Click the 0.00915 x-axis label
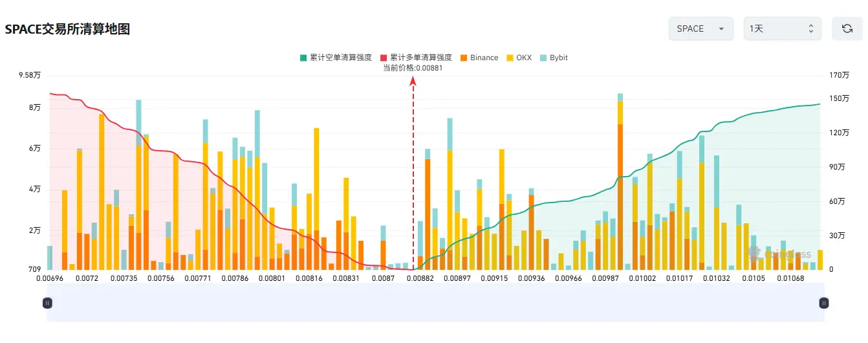The image size is (868, 343). [493, 278]
